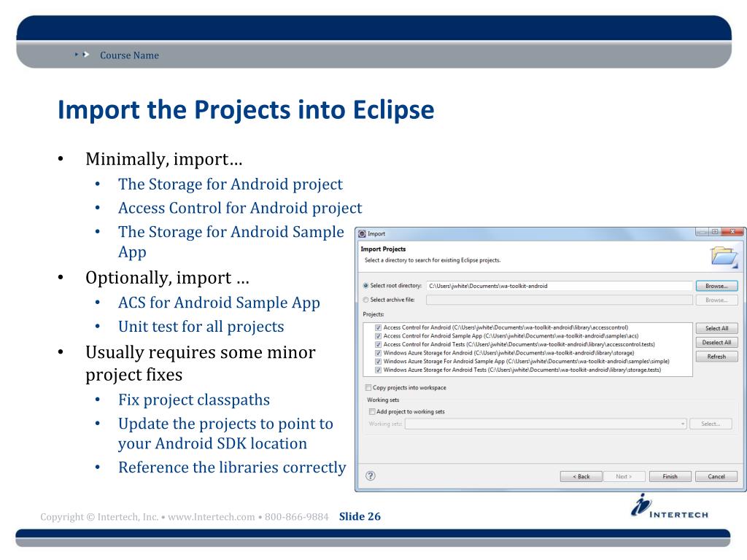Click the Finish button

[670, 476]
